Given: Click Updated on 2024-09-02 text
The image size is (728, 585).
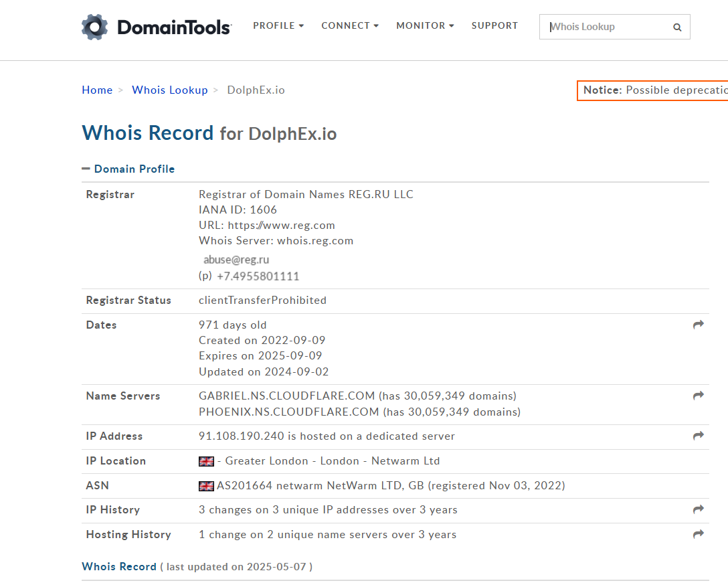Looking at the screenshot, I should pos(264,372).
